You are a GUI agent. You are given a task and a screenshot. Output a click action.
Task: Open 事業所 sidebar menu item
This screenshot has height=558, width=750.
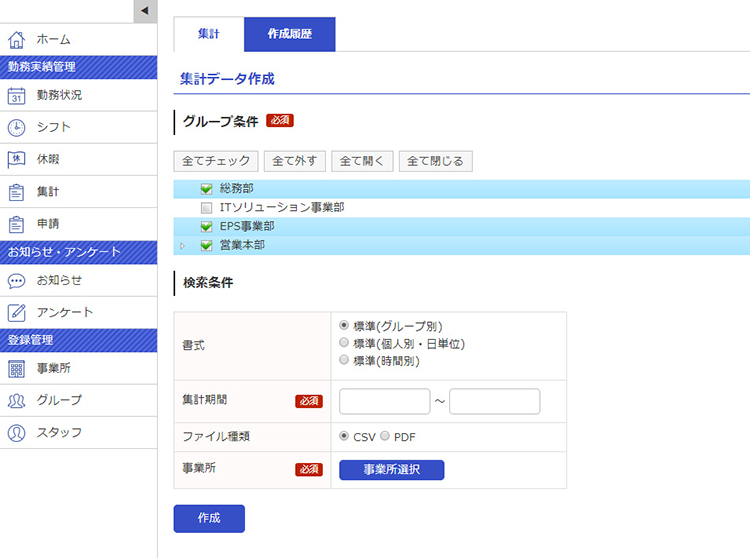coord(78,368)
